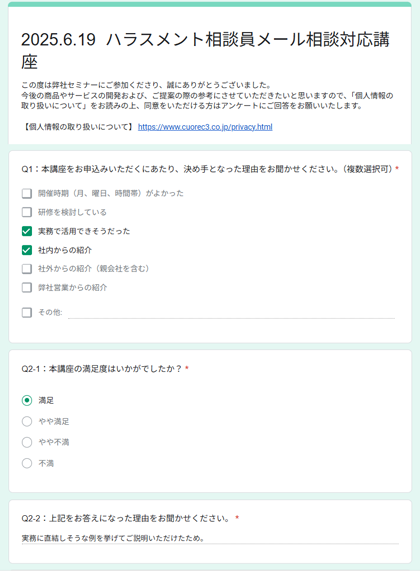
Task: Check the 研修を検討している option
Action: point(27,212)
